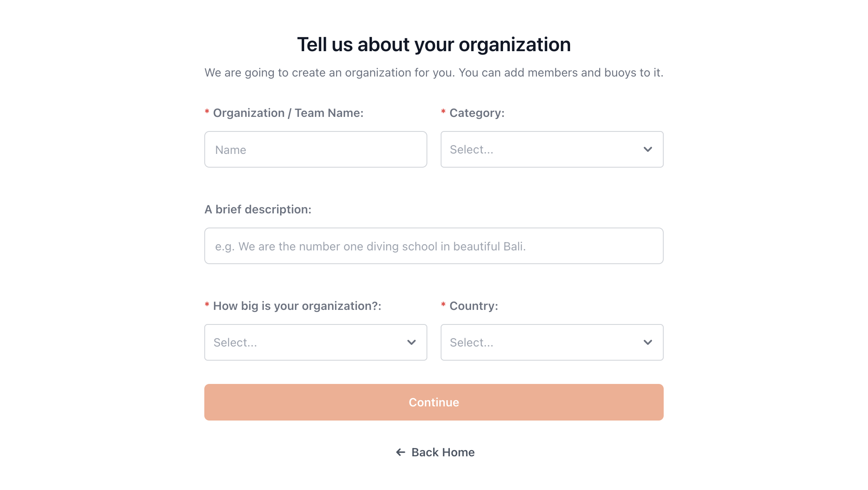Click the Category field label
The height and width of the screenshot is (490, 868).
pyautogui.click(x=477, y=113)
